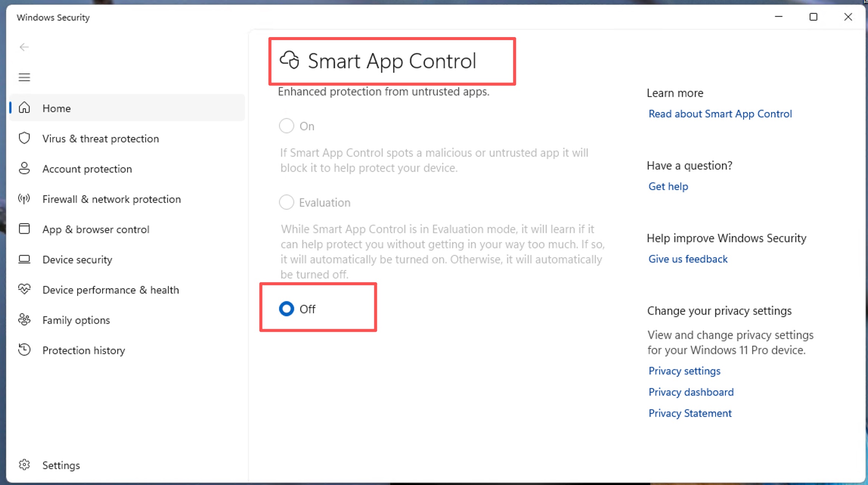Click the App & browser control window icon

[24, 229]
